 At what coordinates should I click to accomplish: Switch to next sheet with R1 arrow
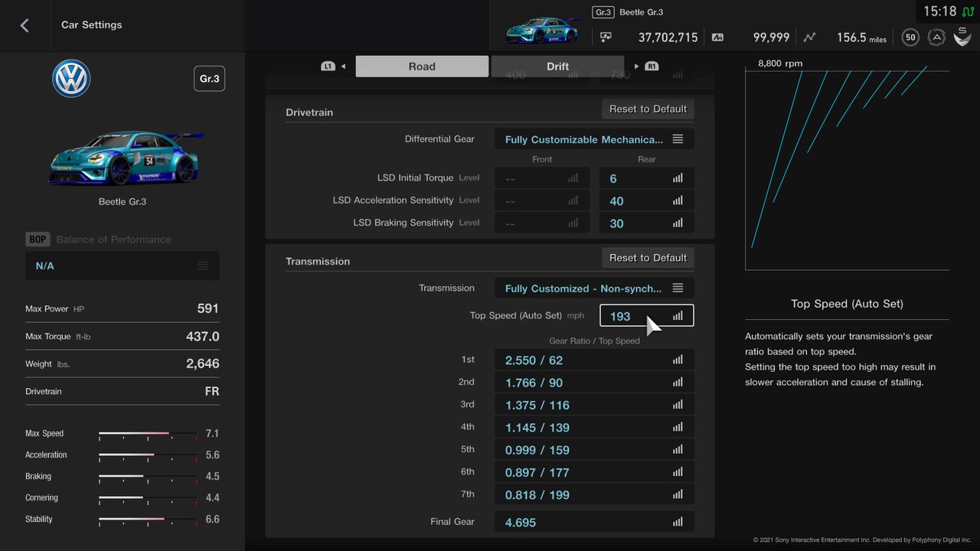click(x=647, y=67)
